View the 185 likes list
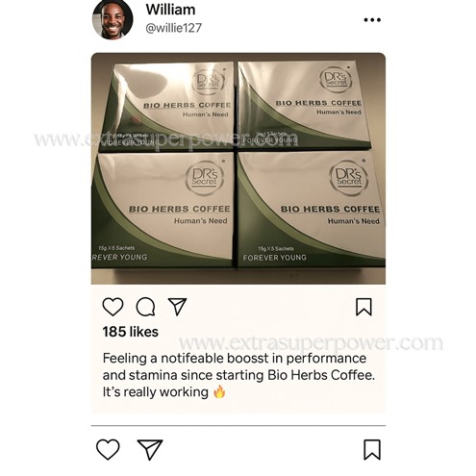476x476 pixels. click(x=131, y=332)
